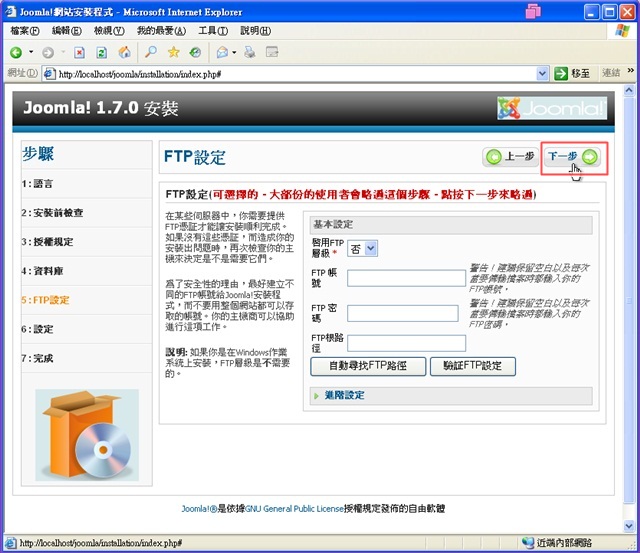Open the GNU General Public License link
640x553 pixels.
click(x=294, y=509)
